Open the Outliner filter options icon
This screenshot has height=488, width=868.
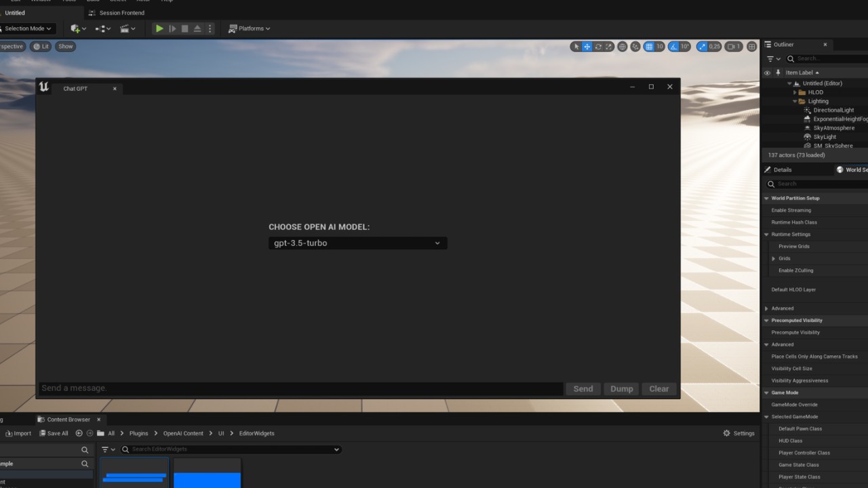point(773,59)
